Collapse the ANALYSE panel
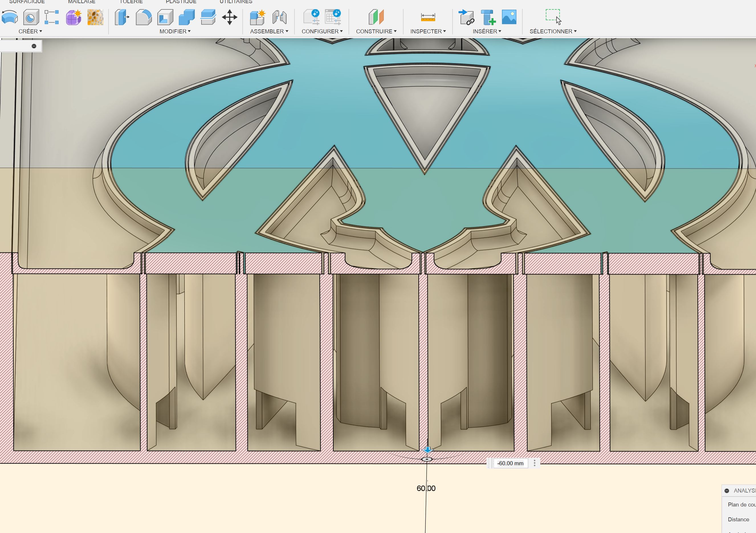The image size is (756, 533). click(727, 491)
